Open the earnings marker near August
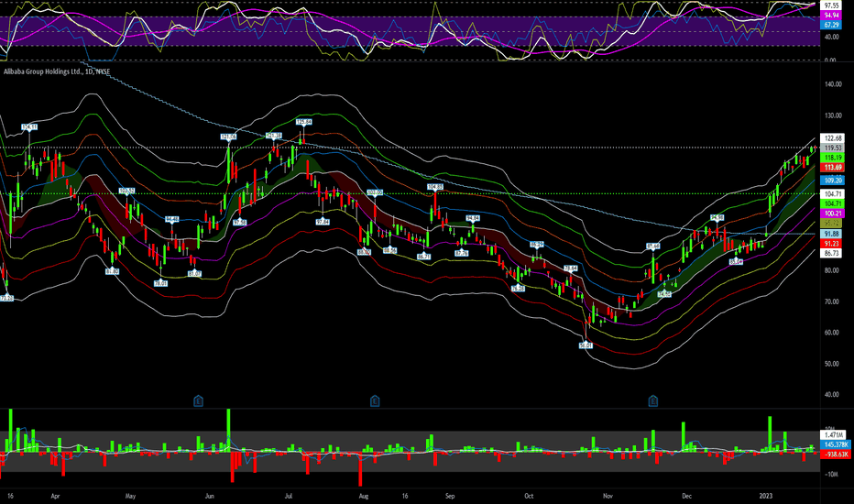 [x=375, y=401]
